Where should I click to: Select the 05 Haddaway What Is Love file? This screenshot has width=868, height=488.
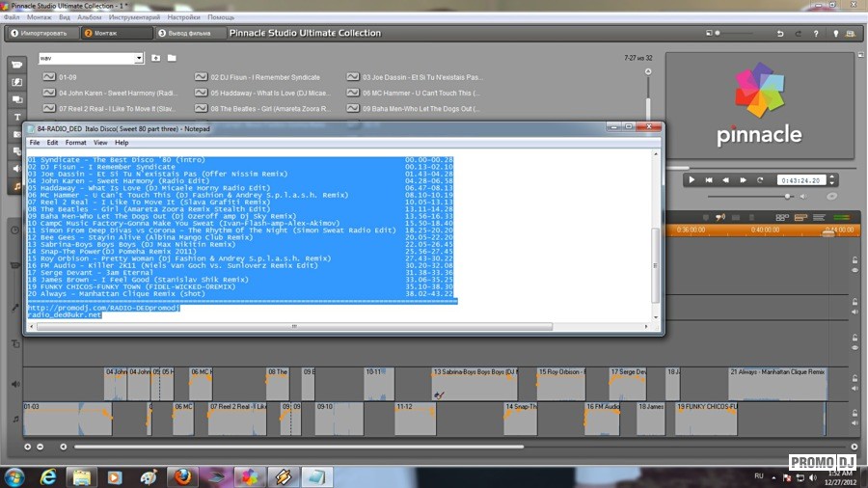(x=262, y=93)
